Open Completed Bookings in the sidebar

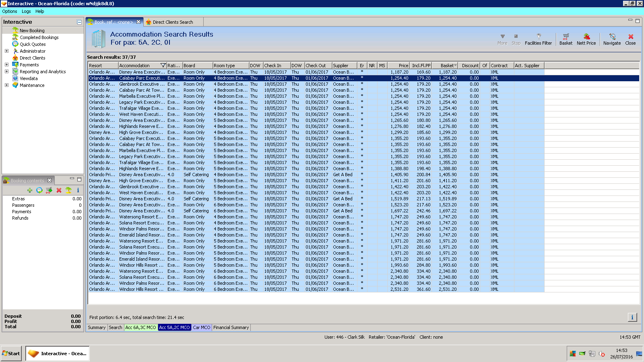click(39, 37)
